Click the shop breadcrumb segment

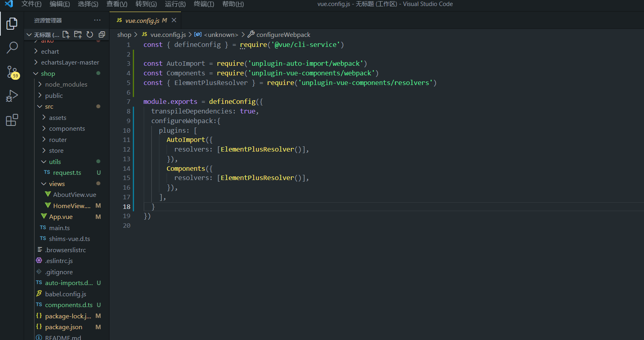click(x=124, y=35)
